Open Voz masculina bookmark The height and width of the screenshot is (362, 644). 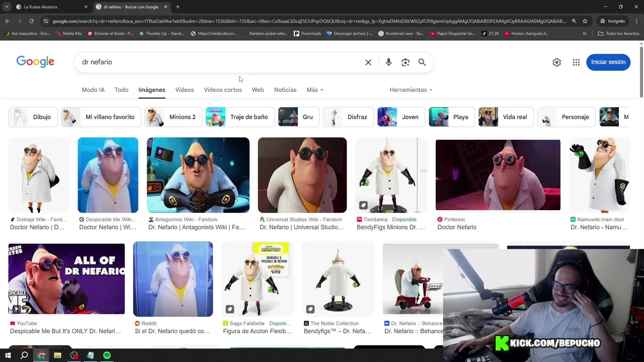click(x=27, y=34)
